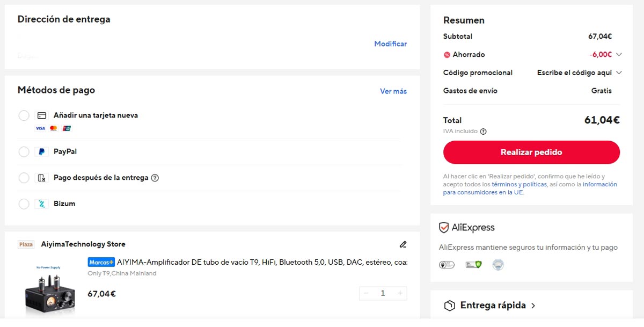Viewport: 644px width, 327px height.
Task: Expand the Ahorrado savings details chevron
Action: 619,54
